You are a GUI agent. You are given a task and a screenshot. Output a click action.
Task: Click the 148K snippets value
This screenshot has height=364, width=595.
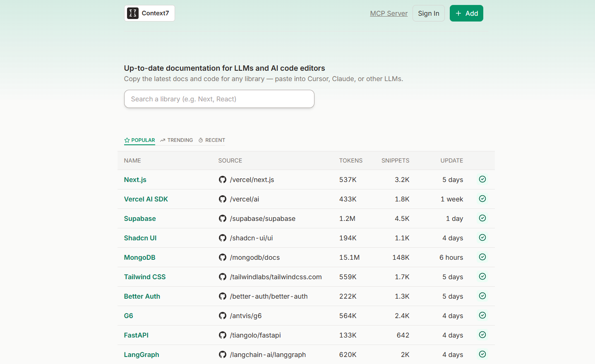(401, 257)
